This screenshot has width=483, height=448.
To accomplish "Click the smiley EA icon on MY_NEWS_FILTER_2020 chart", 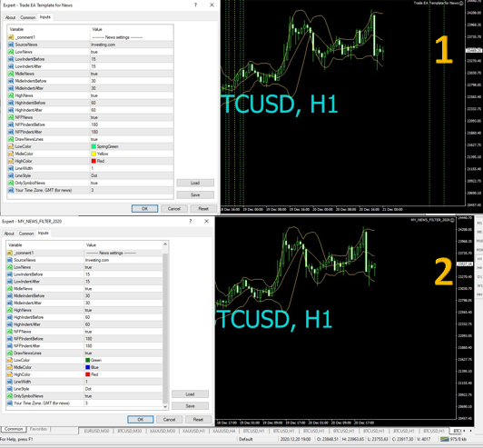I will 452,220.
